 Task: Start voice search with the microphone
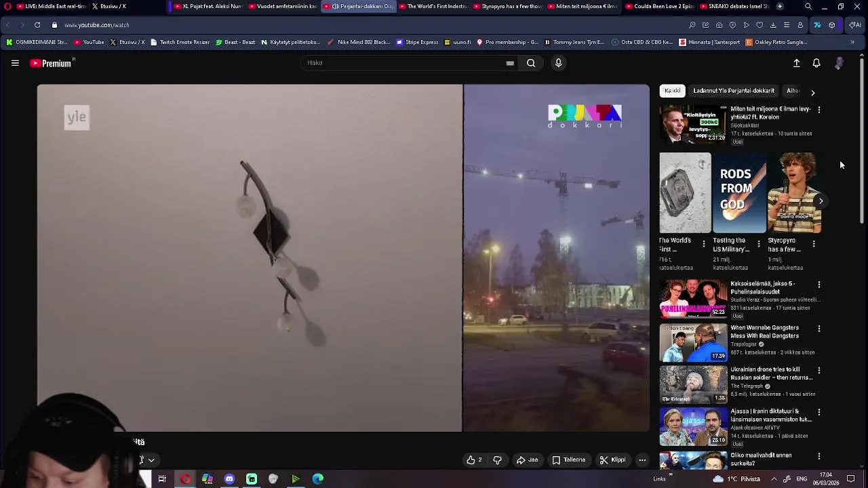tap(558, 63)
